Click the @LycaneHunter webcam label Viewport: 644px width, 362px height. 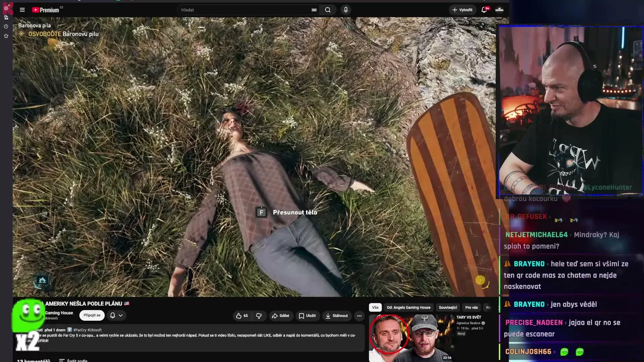[607, 188]
